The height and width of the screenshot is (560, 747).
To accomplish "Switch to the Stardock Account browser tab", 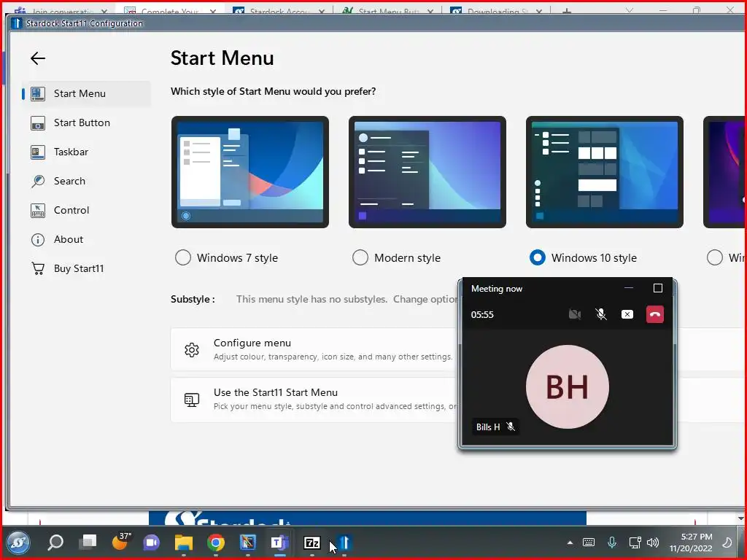I will [280, 10].
